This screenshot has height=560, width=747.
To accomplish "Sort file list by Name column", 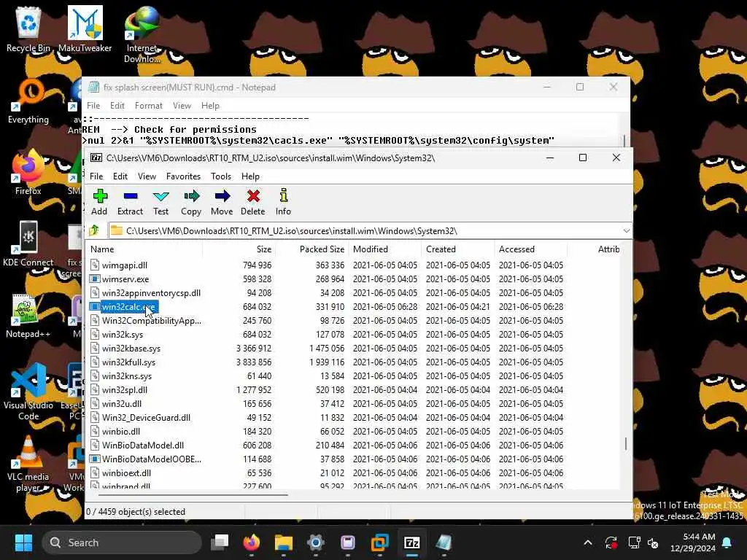I will click(x=144, y=249).
